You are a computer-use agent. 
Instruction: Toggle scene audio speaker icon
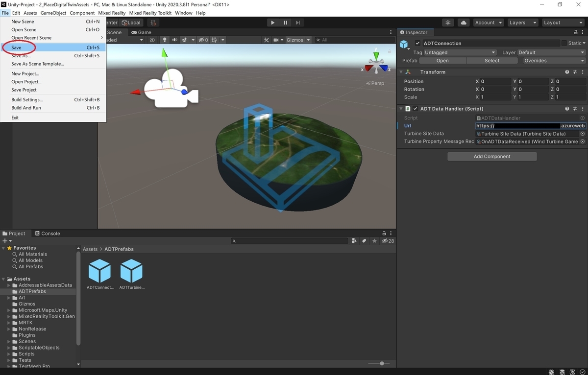pos(175,40)
